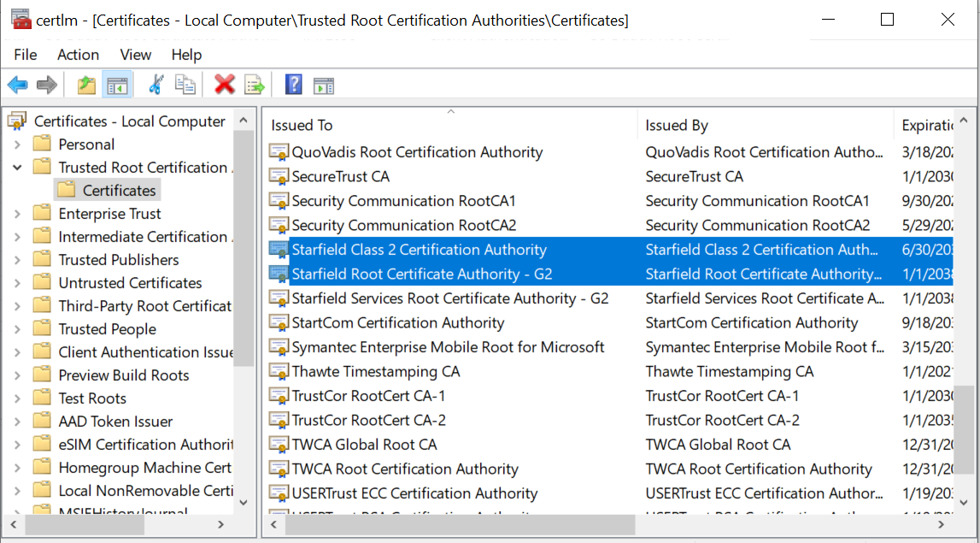
Task: Expand the Personal folder tree node
Action: point(17,145)
